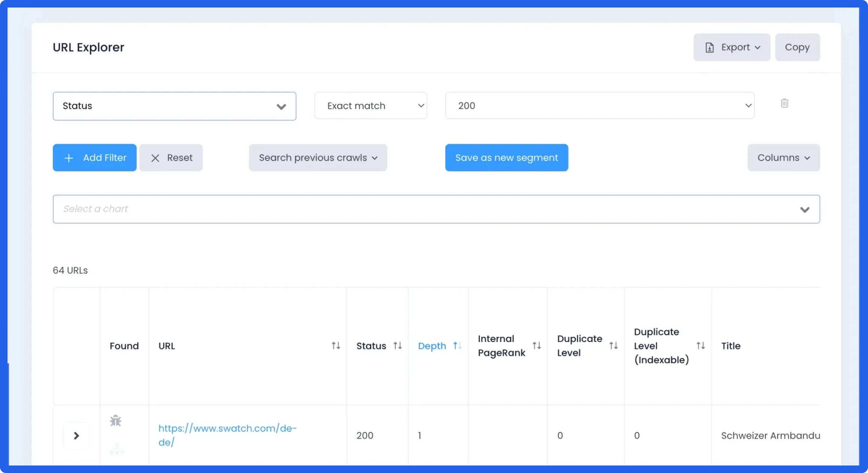
Task: Click the delete trash can icon
Action: pos(784,103)
